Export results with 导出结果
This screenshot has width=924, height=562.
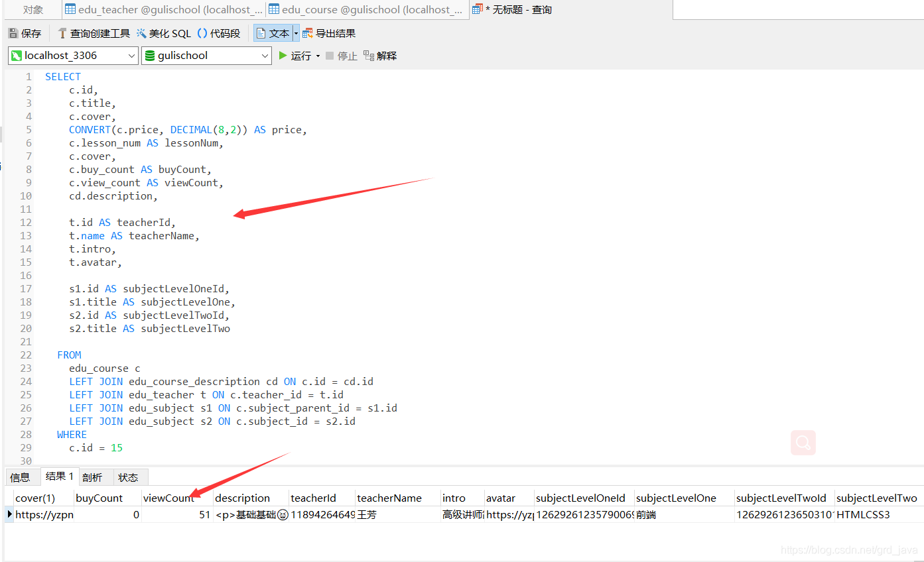tap(329, 33)
